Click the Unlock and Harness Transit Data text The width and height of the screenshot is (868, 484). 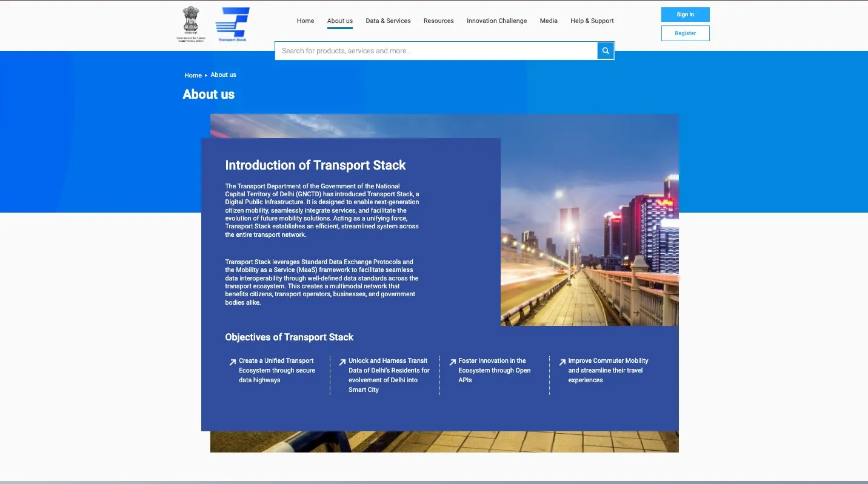(x=389, y=375)
